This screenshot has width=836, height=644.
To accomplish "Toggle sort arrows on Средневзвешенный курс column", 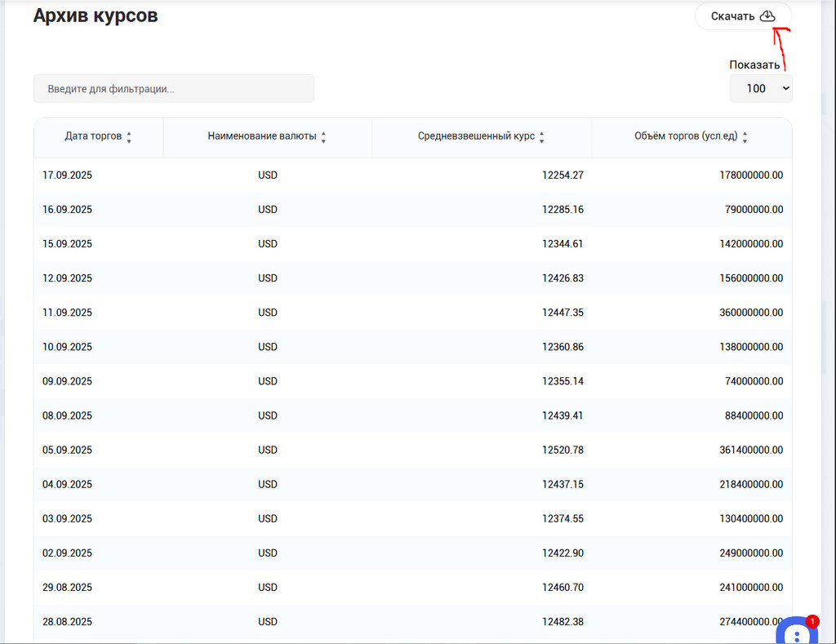I will (542, 137).
